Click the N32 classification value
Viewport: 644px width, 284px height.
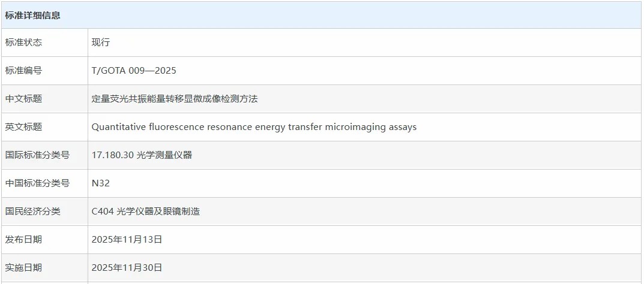point(101,183)
